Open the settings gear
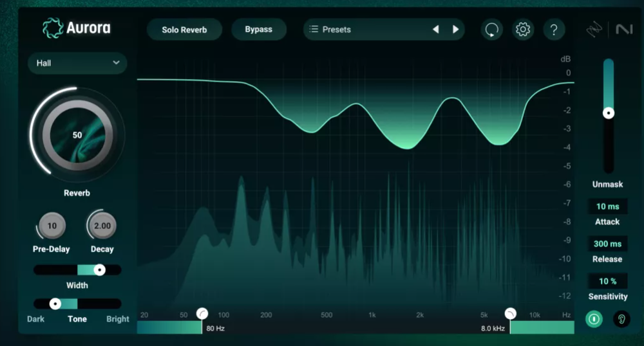 pyautogui.click(x=523, y=30)
